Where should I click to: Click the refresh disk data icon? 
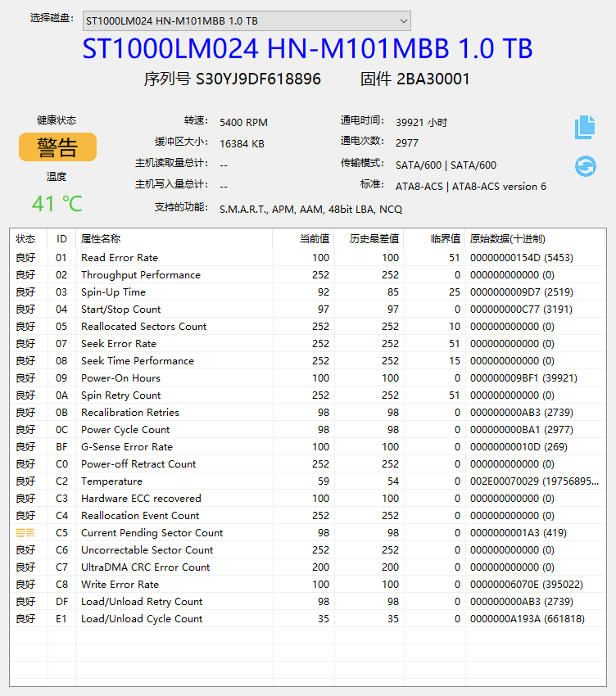click(x=585, y=166)
